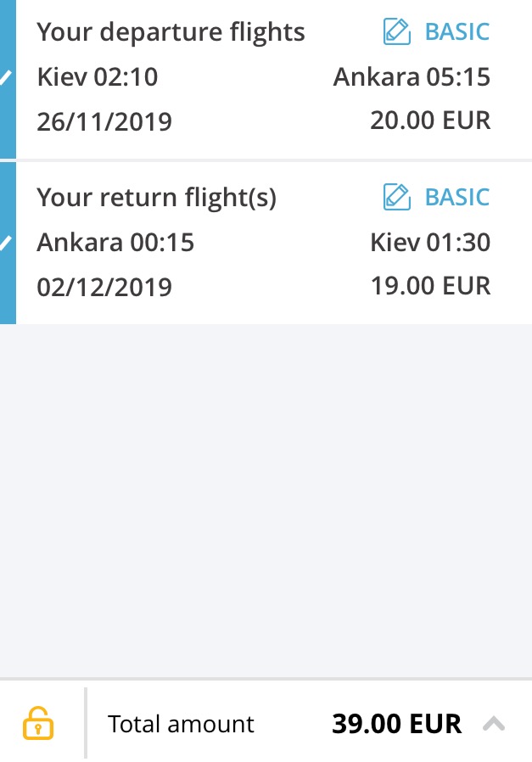Click the Kiev 02:10 departure time
The width and height of the screenshot is (532, 762).
point(98,77)
